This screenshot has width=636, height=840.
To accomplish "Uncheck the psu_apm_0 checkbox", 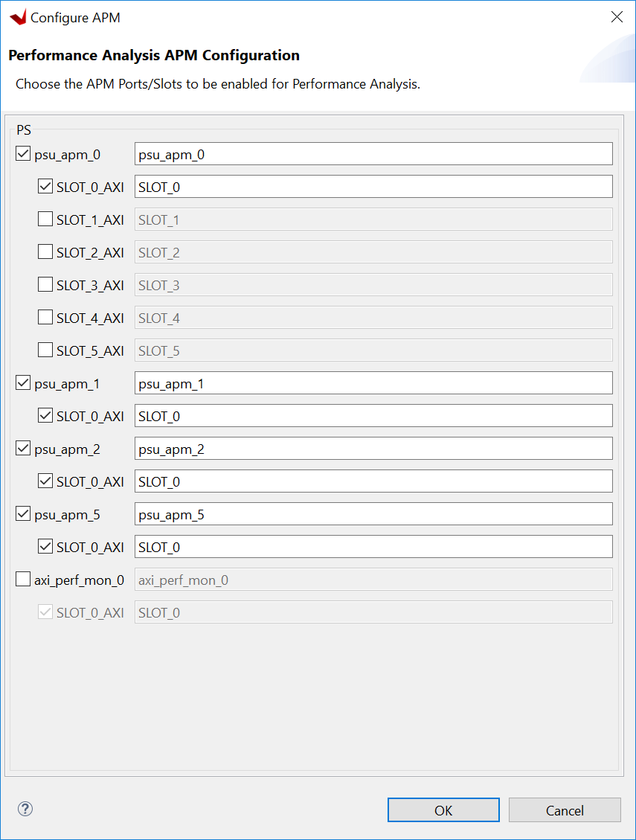I will (23, 155).
